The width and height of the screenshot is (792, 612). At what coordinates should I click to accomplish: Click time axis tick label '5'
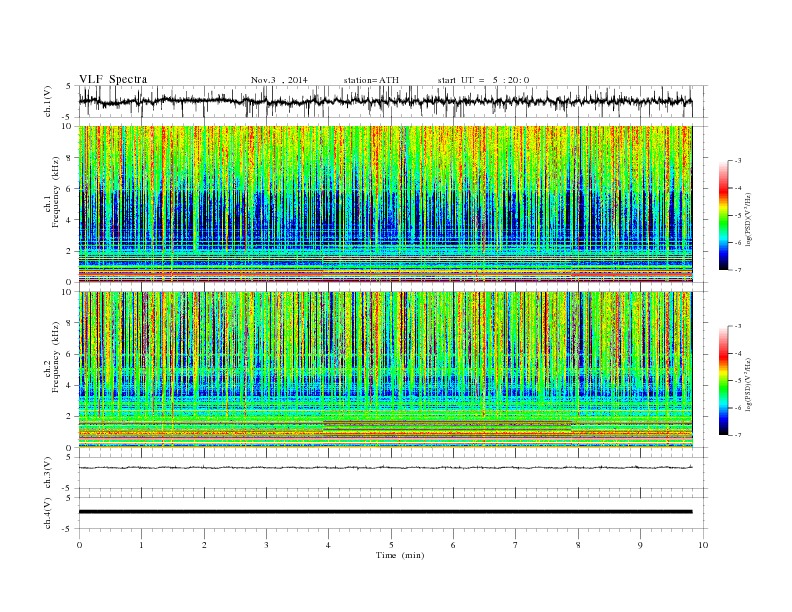(391, 545)
